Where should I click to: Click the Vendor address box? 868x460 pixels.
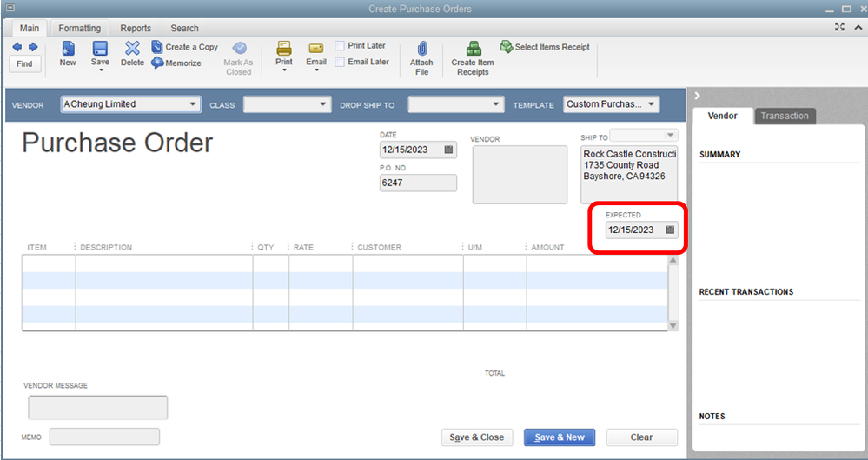(520, 175)
